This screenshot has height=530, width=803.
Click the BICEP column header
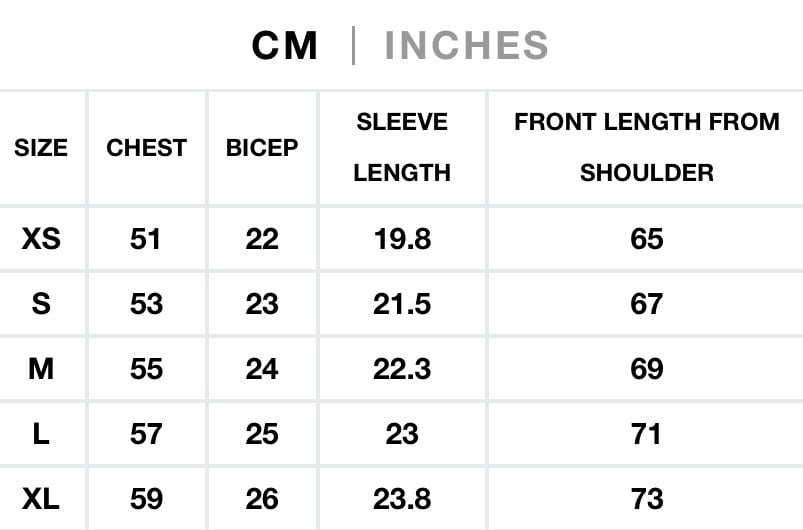[x=262, y=148]
